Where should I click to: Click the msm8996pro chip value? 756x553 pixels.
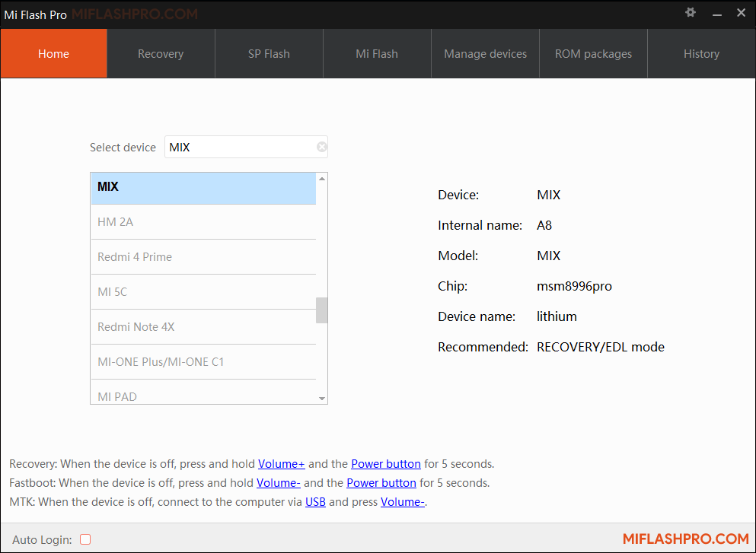(574, 286)
